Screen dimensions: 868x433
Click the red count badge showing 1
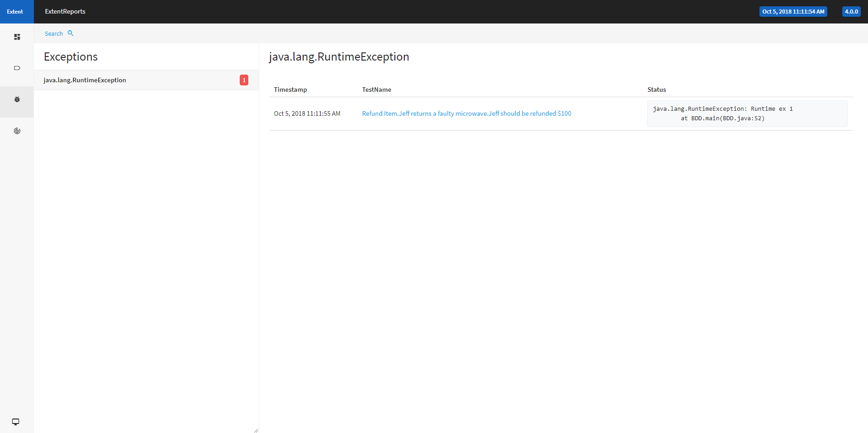(x=244, y=80)
